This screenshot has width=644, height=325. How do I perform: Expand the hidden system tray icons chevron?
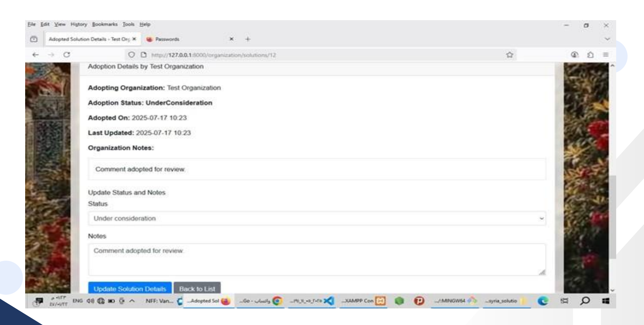132,301
